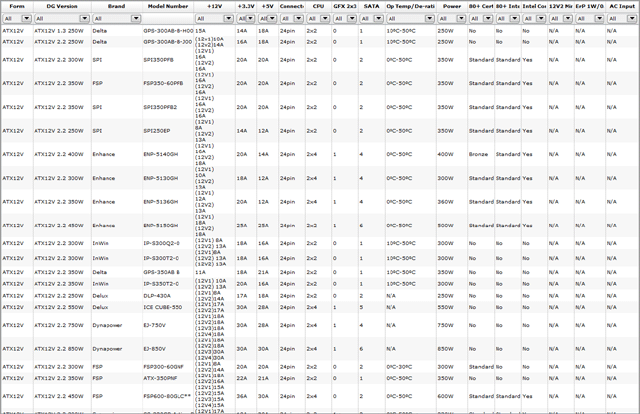This screenshot has height=414, width=640.
Task: Sort by the Model Number column header
Action: pyautogui.click(x=168, y=6)
